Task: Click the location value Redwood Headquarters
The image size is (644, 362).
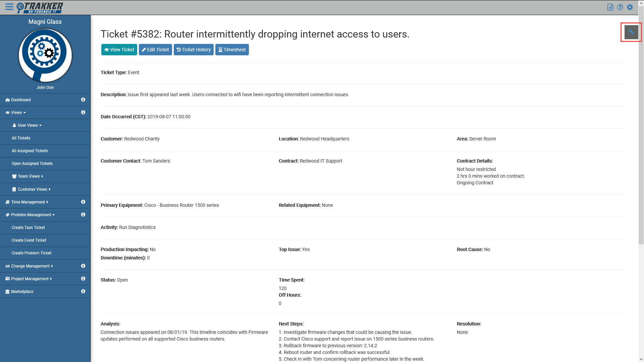Action: click(x=324, y=139)
